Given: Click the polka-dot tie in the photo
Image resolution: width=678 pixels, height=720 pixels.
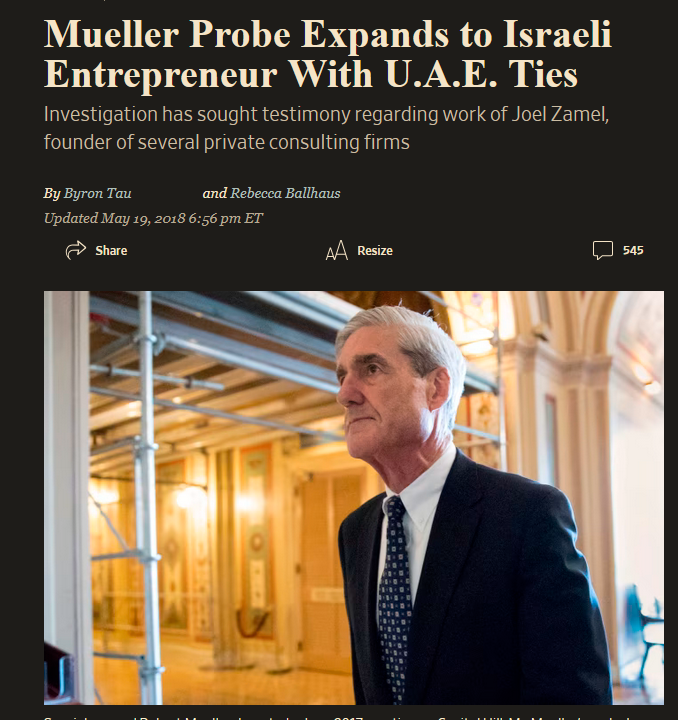Looking at the screenshot, I should tap(394, 597).
